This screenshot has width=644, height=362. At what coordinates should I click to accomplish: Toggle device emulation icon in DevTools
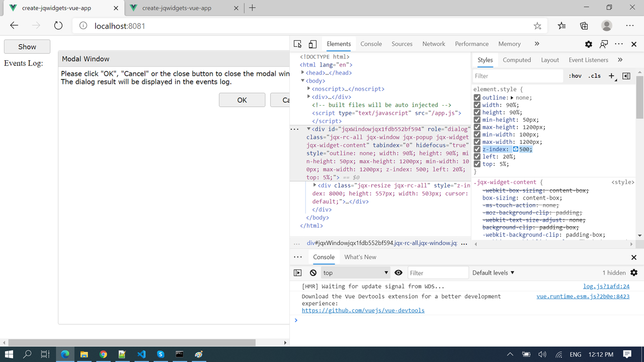pos(312,44)
